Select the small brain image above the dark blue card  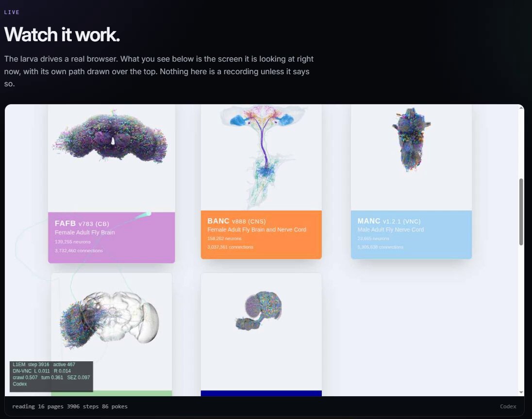(x=259, y=310)
